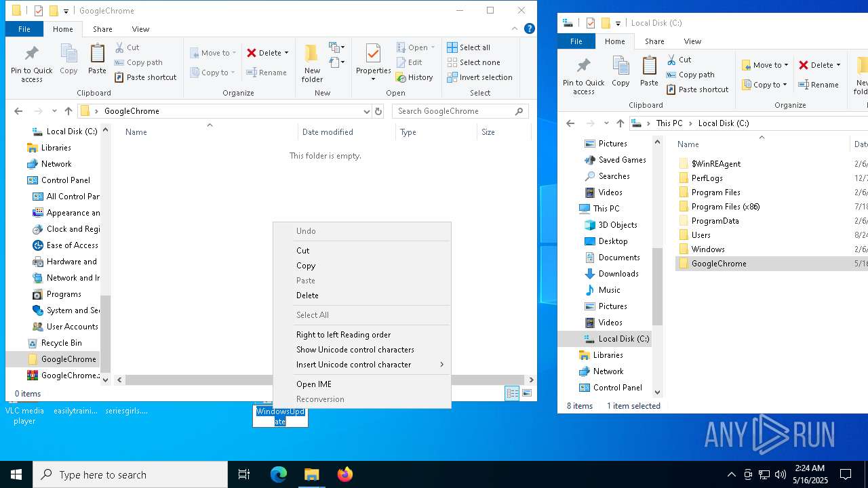Screen dimensions: 868x488
Task: Select 3D Objects in Local Disk nav pane
Action: coord(617,225)
